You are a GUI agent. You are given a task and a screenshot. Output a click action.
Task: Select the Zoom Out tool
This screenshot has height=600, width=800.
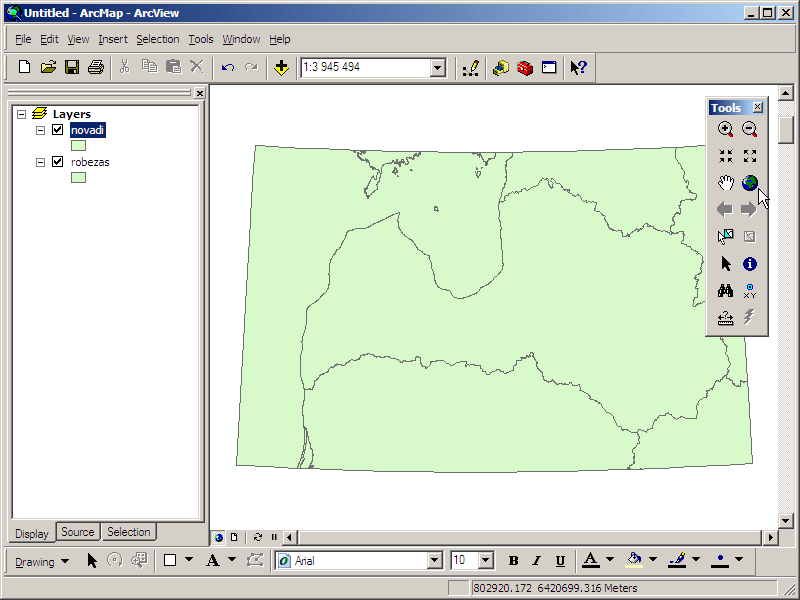point(749,129)
